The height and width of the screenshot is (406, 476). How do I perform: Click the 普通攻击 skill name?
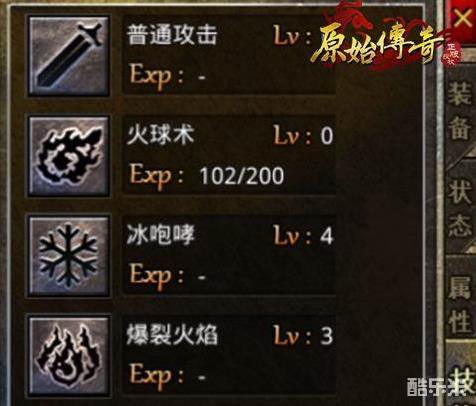pyautogui.click(x=172, y=34)
